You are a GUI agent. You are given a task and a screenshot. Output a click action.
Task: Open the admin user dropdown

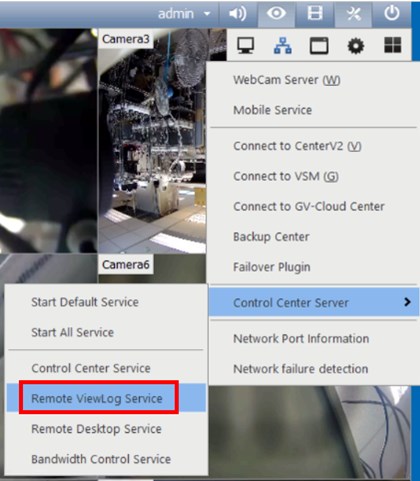pos(184,14)
